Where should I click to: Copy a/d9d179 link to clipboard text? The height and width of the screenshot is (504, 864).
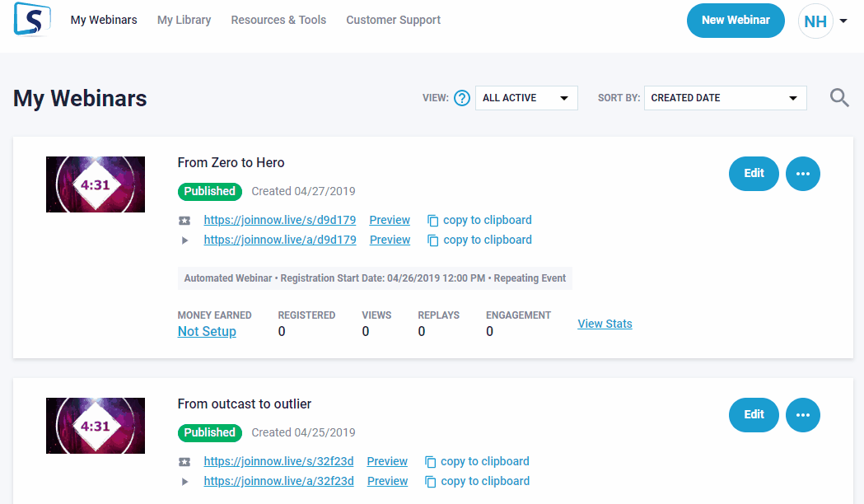click(x=488, y=240)
